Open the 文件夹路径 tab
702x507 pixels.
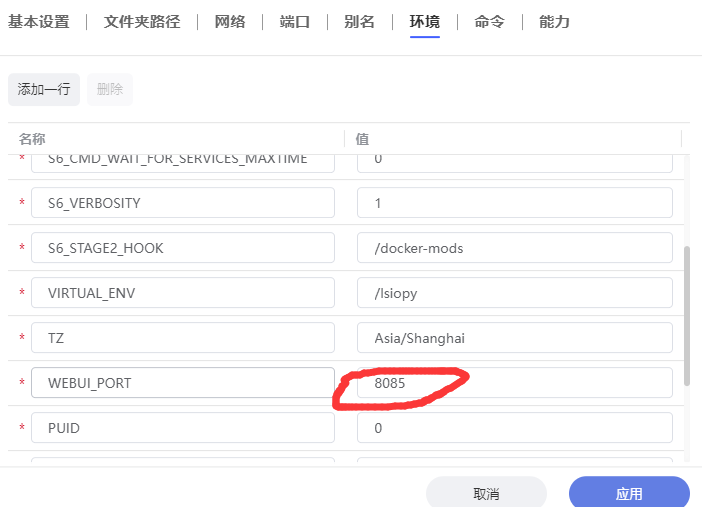[142, 22]
